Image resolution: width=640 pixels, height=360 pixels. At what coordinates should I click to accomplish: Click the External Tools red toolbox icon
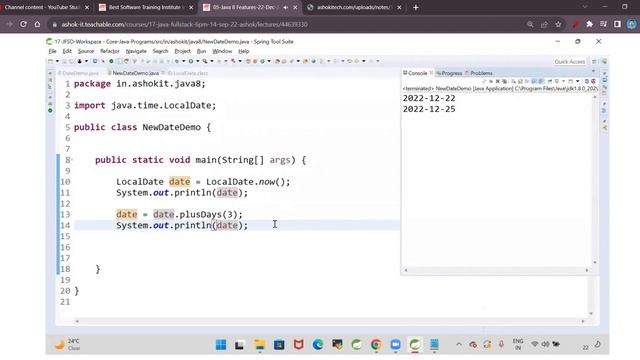click(x=205, y=61)
